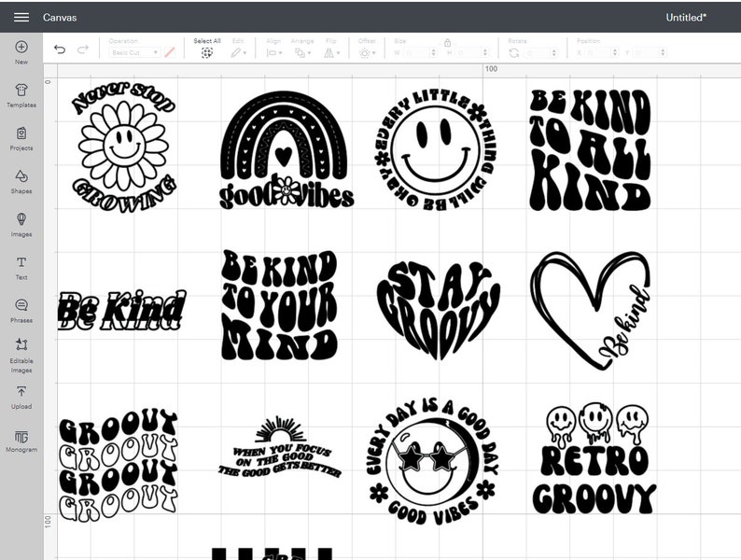Open the Upload tool
The width and height of the screenshot is (741, 560).
[21, 398]
